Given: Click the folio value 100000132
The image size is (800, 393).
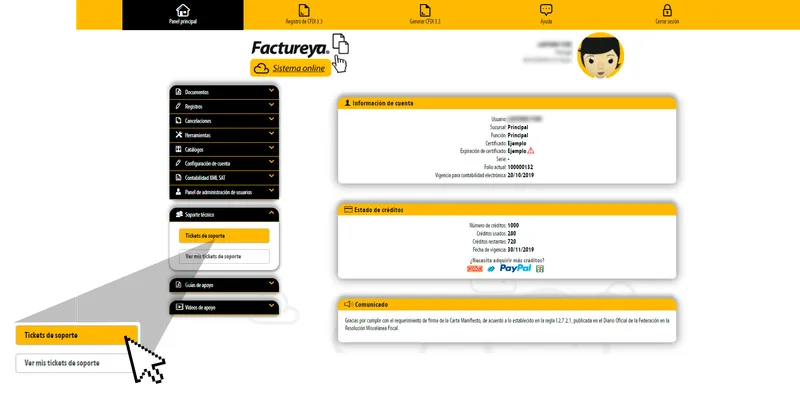Looking at the screenshot, I should pos(520,167).
